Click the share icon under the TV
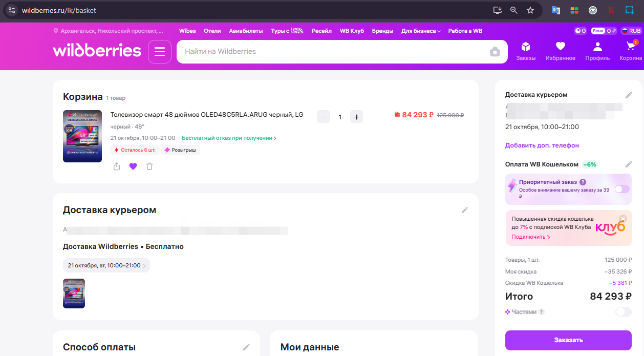Viewport: 644px width, 356px height. (117, 166)
